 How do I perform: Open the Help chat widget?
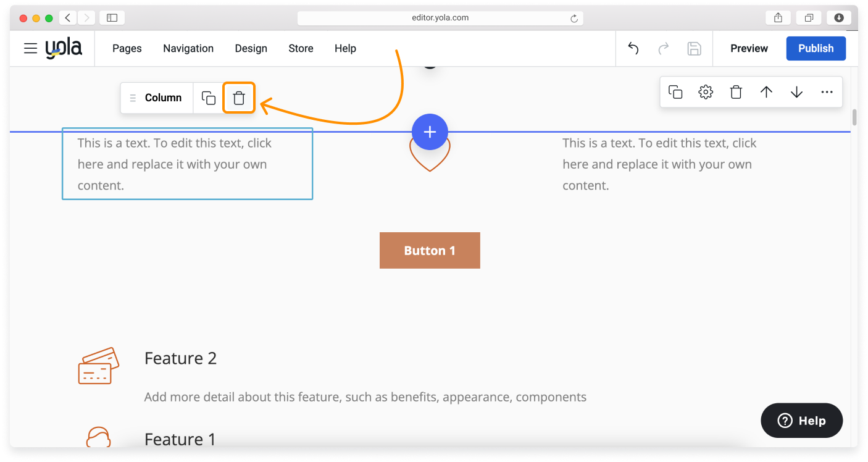[x=801, y=421]
